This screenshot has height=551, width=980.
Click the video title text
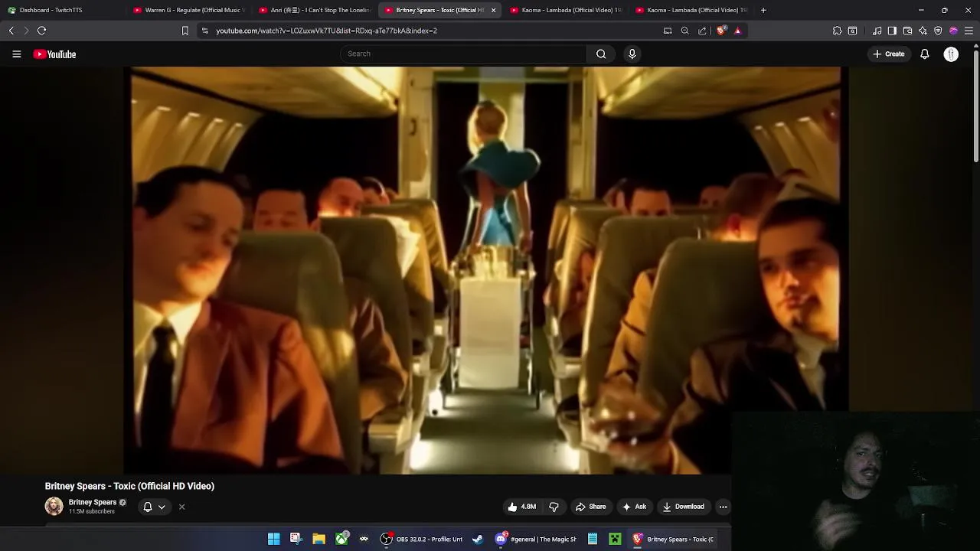[x=129, y=486]
